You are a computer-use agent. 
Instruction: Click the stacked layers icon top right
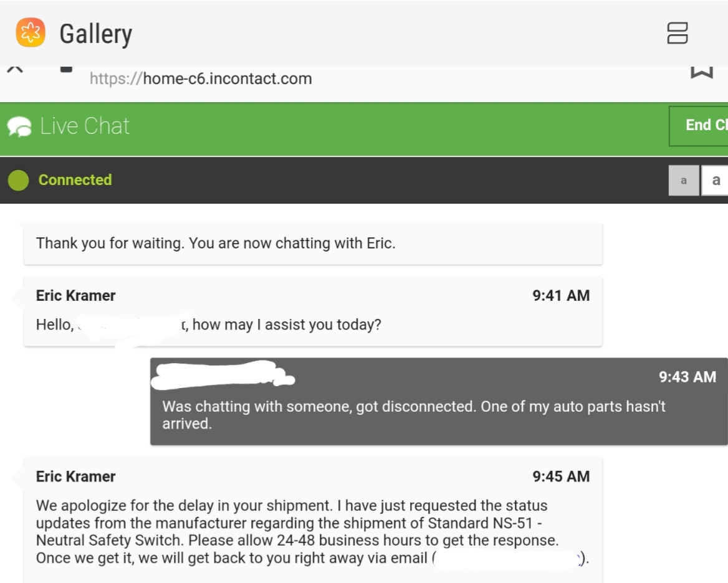[677, 32]
